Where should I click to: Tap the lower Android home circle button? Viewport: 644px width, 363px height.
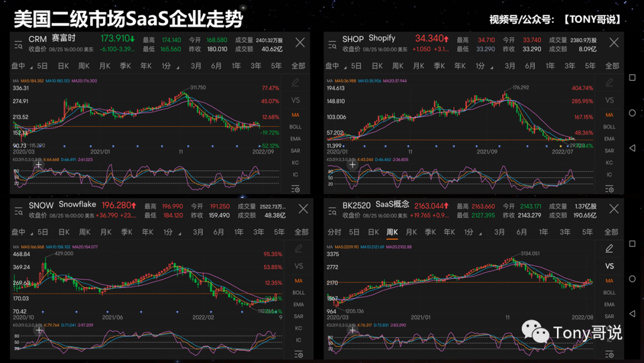pyautogui.click(x=632, y=279)
